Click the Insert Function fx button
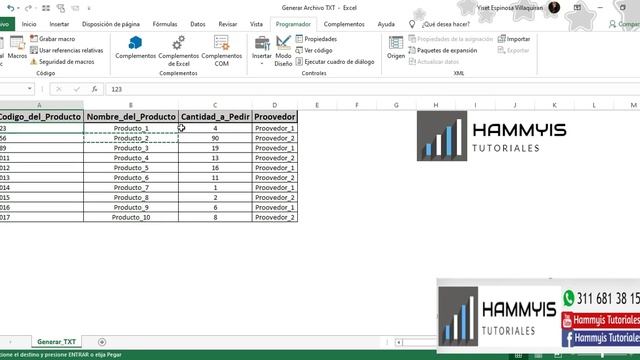Image resolution: width=640 pixels, height=360 pixels. 94,89
